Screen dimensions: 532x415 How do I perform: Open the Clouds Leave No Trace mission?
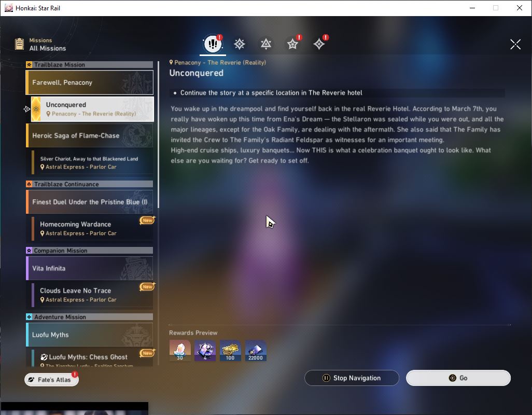[92, 295]
